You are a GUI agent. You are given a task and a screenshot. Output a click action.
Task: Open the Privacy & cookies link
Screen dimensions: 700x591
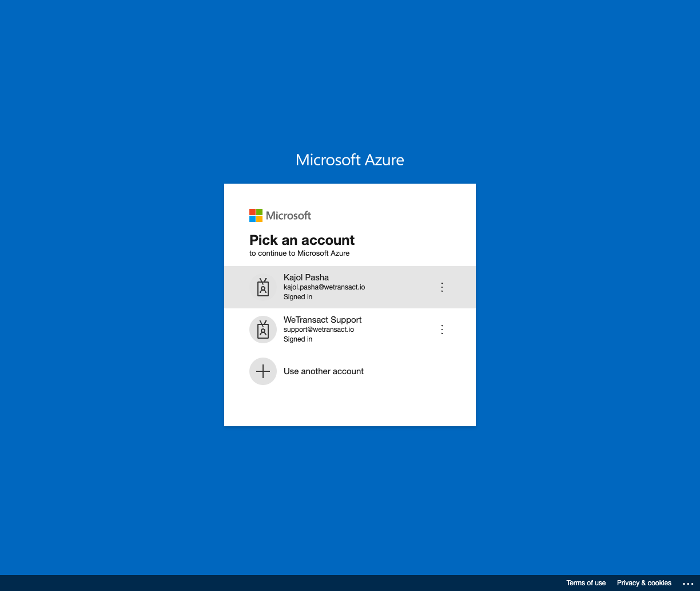(644, 583)
